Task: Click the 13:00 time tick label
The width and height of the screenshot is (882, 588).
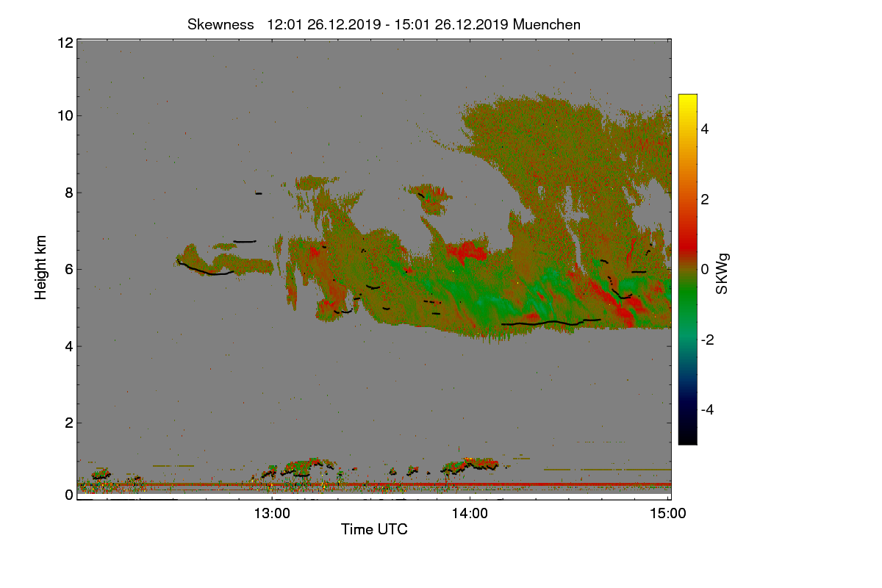Action: pos(272,514)
